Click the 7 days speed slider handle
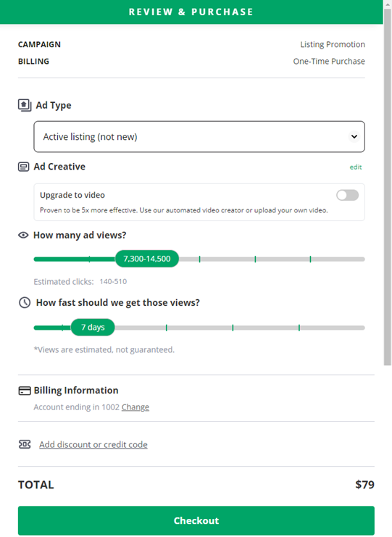This screenshot has height=537, width=392. [93, 327]
